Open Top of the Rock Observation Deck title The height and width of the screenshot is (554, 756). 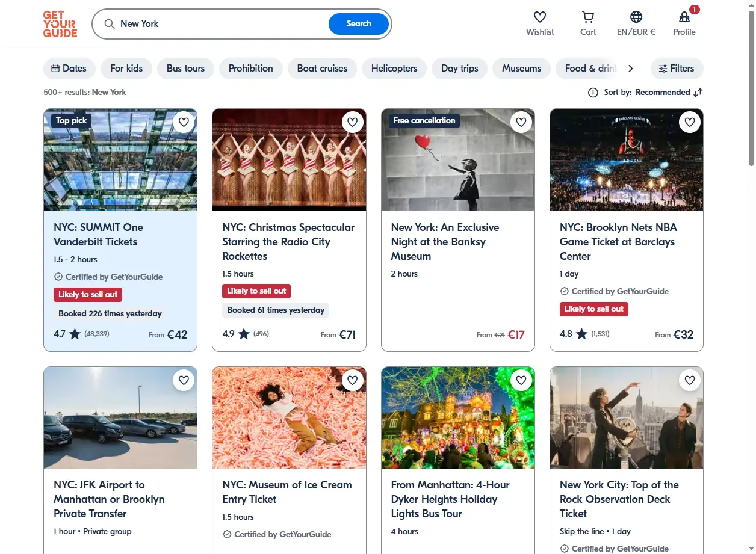[619, 499]
